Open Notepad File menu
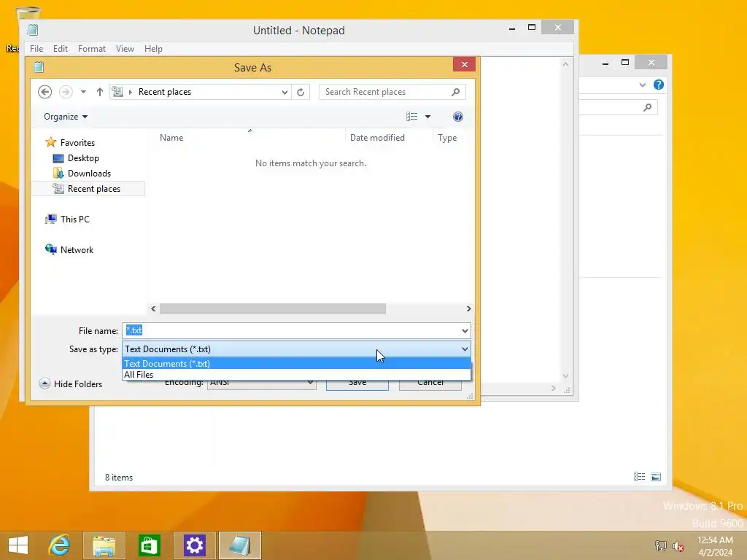 36,49
